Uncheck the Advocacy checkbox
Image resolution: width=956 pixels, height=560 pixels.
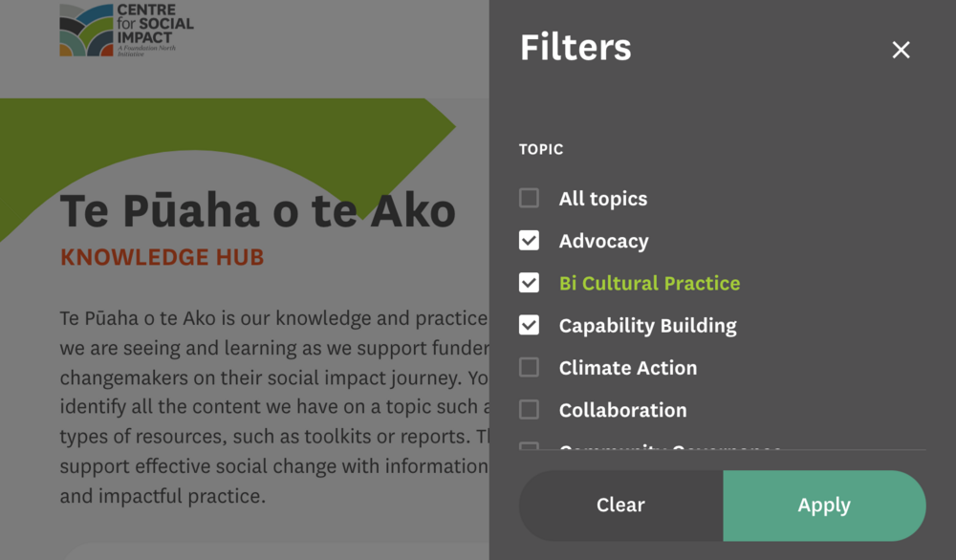tap(529, 241)
